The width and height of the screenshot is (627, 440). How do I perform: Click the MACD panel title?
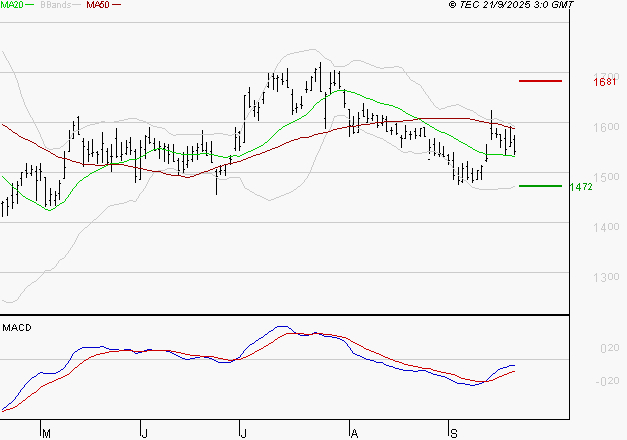click(16, 327)
